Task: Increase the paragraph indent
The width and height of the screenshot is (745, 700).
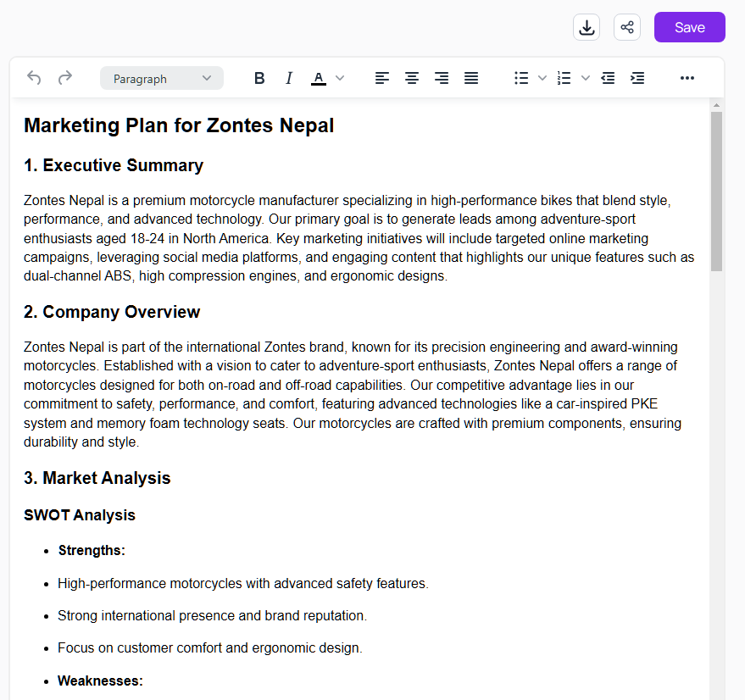Action: click(x=637, y=78)
